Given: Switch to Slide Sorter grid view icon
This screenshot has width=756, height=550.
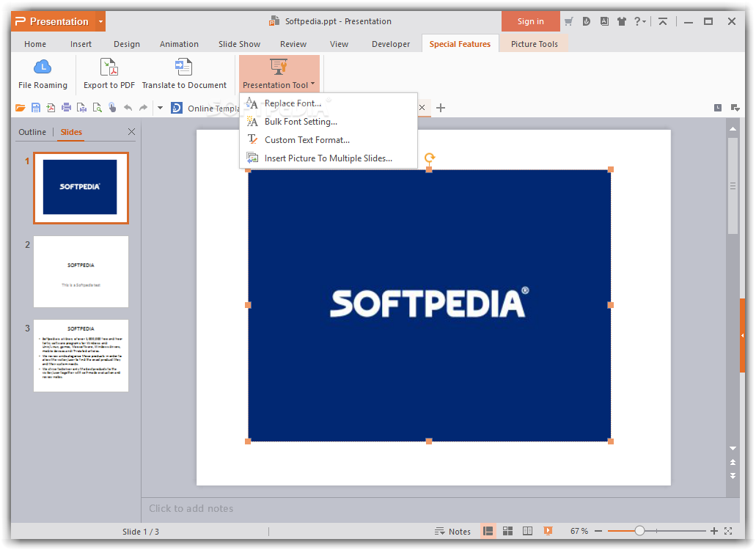Looking at the screenshot, I should pos(507,531).
